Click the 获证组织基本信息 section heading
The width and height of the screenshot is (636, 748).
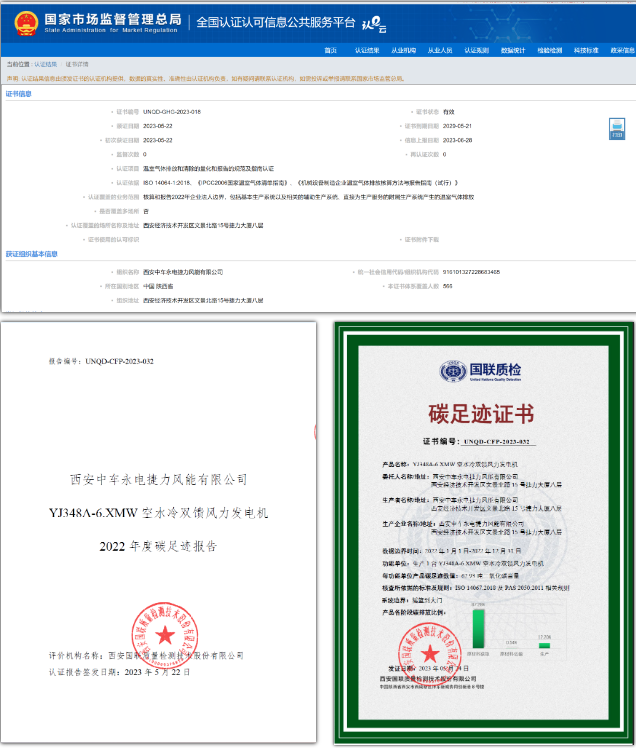[31, 254]
